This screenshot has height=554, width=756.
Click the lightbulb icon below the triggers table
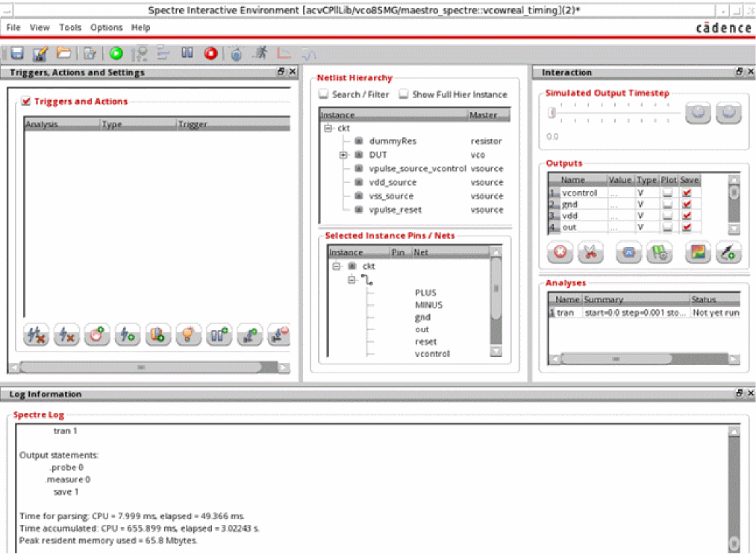(188, 334)
